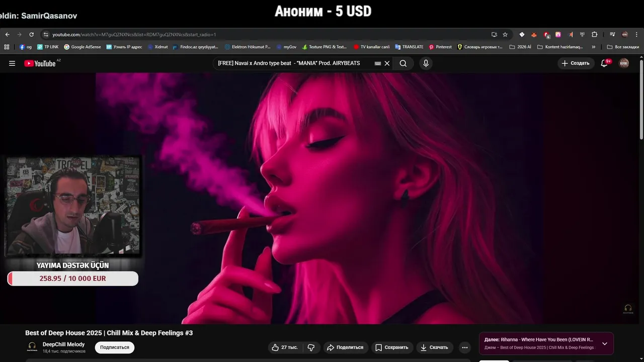
Task: Start voice search with the microphone
Action: point(426,63)
